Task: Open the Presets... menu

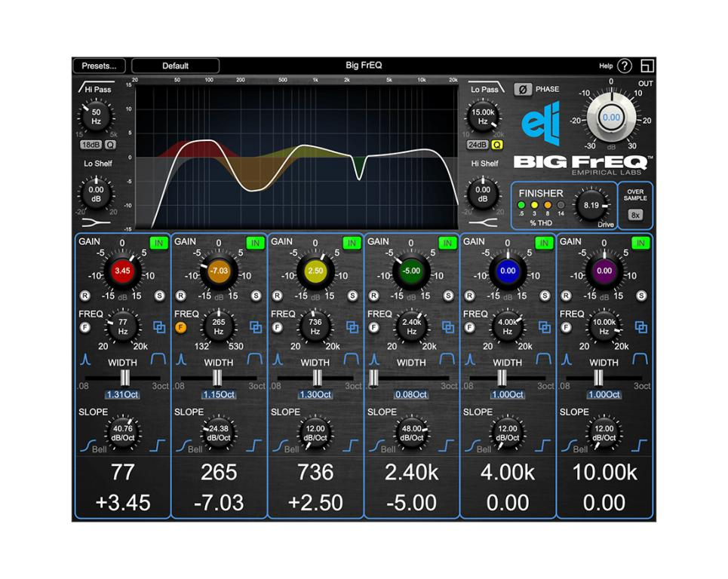Action: point(99,66)
